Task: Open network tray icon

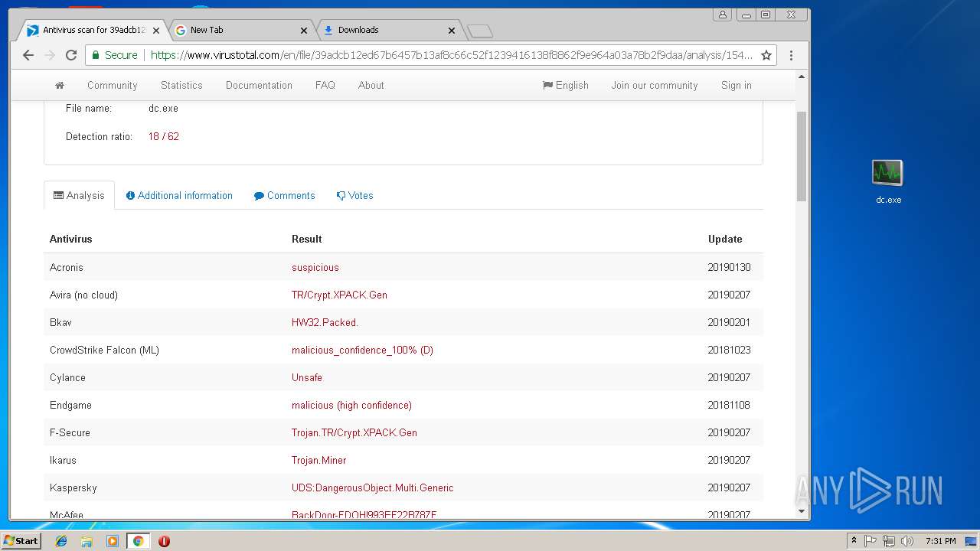Action: tap(889, 541)
